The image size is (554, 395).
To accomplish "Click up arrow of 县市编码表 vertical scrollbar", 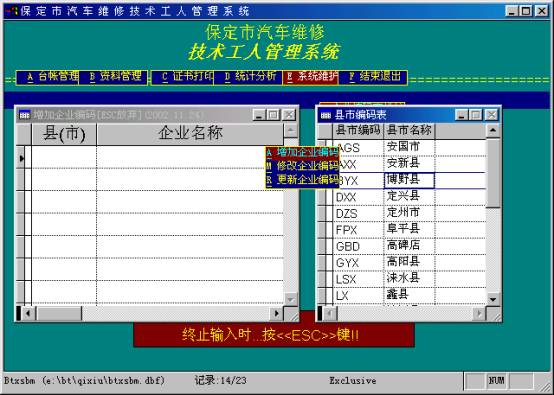I will 493,131.
